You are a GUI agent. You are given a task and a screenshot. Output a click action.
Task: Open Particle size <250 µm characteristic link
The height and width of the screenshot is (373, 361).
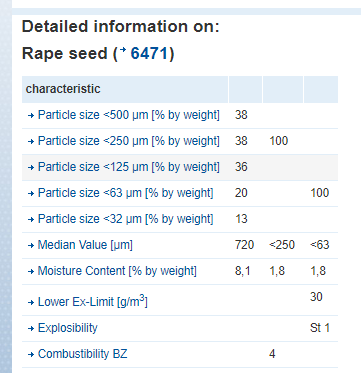[x=129, y=141]
